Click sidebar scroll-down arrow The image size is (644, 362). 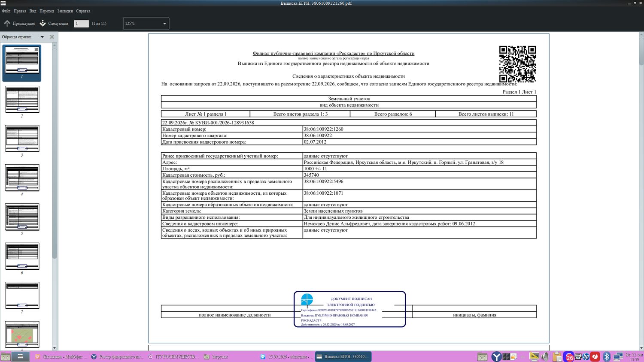point(55,348)
